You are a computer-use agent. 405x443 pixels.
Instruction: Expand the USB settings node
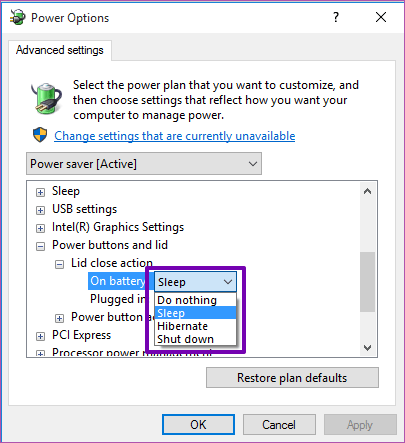click(x=40, y=210)
